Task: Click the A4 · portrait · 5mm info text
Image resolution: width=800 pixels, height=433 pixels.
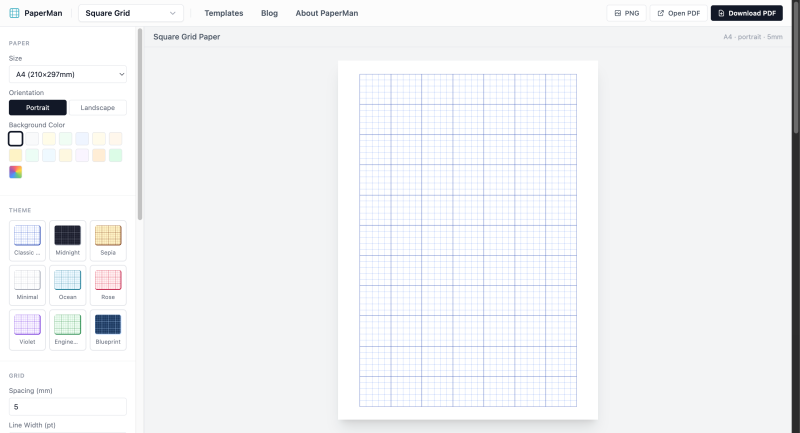Action: click(x=753, y=37)
